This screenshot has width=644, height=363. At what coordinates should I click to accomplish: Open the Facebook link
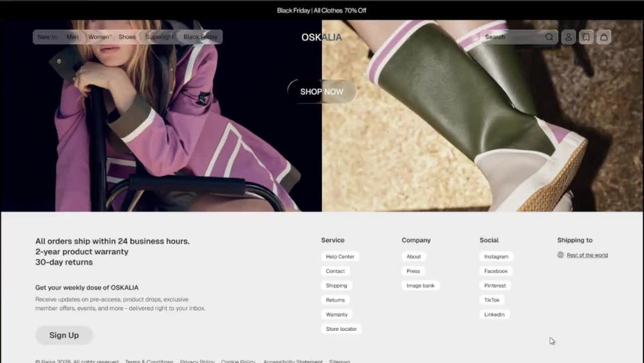click(496, 271)
